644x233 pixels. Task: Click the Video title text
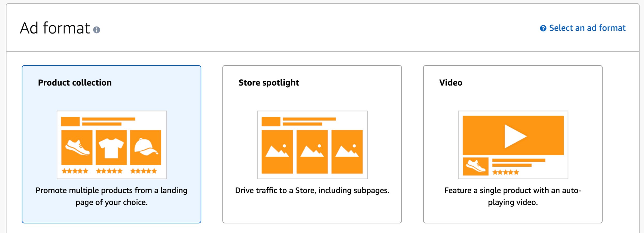click(451, 83)
